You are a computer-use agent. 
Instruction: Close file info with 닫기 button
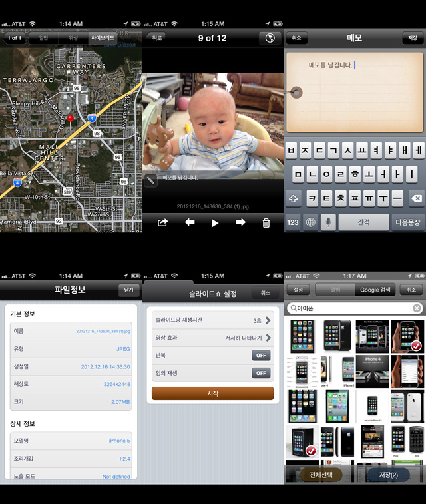click(129, 290)
